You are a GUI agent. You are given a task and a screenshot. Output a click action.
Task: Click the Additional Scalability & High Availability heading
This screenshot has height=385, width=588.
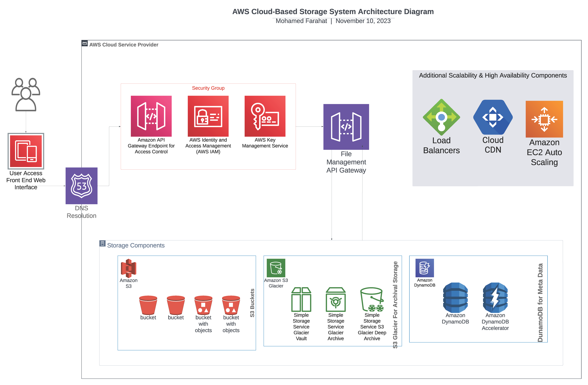pos(493,75)
